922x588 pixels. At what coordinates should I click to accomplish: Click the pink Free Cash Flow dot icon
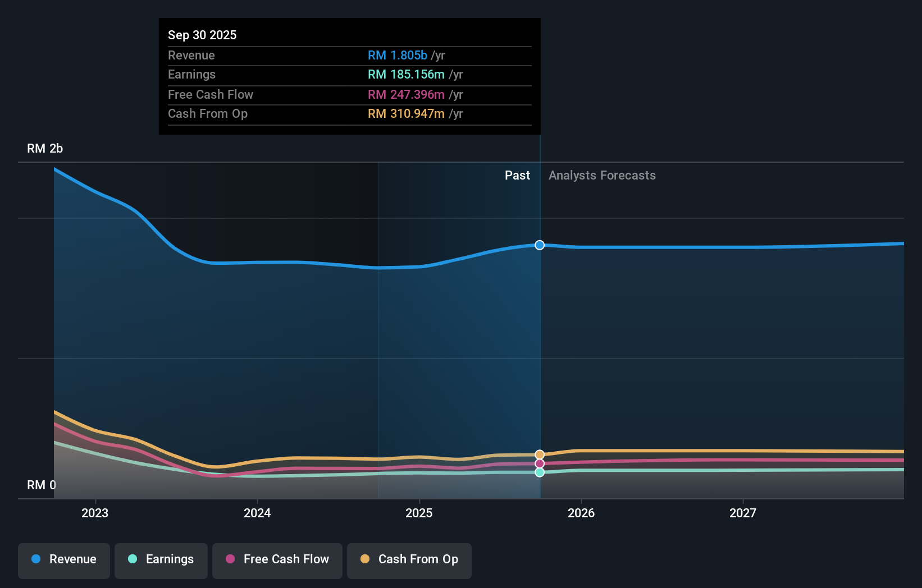click(230, 559)
